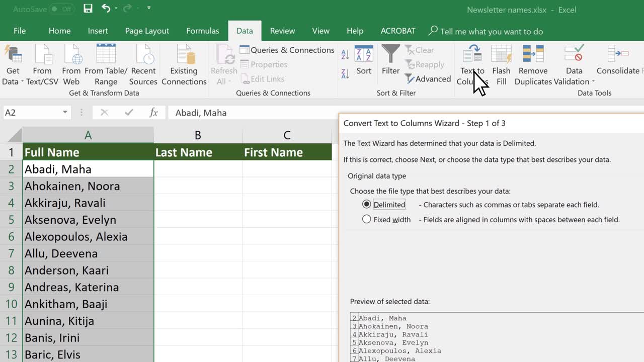Open the Name Box dropdown
The height and width of the screenshot is (362, 644).
click(x=65, y=112)
